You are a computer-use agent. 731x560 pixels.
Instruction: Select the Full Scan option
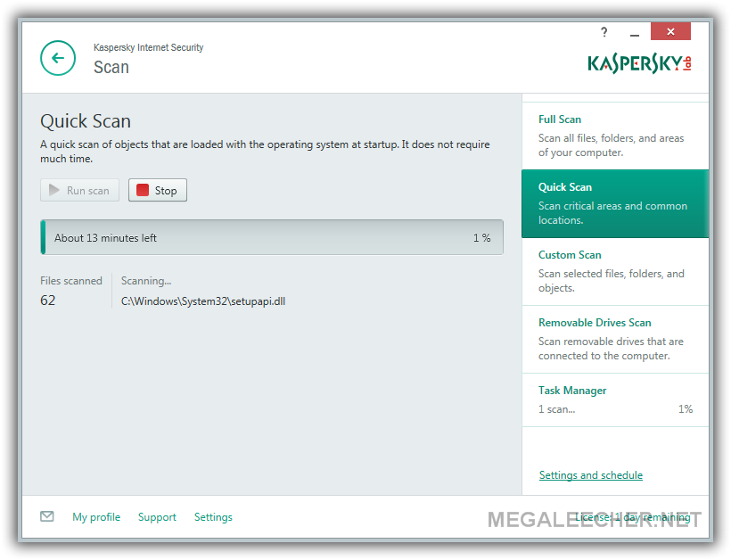(615, 136)
